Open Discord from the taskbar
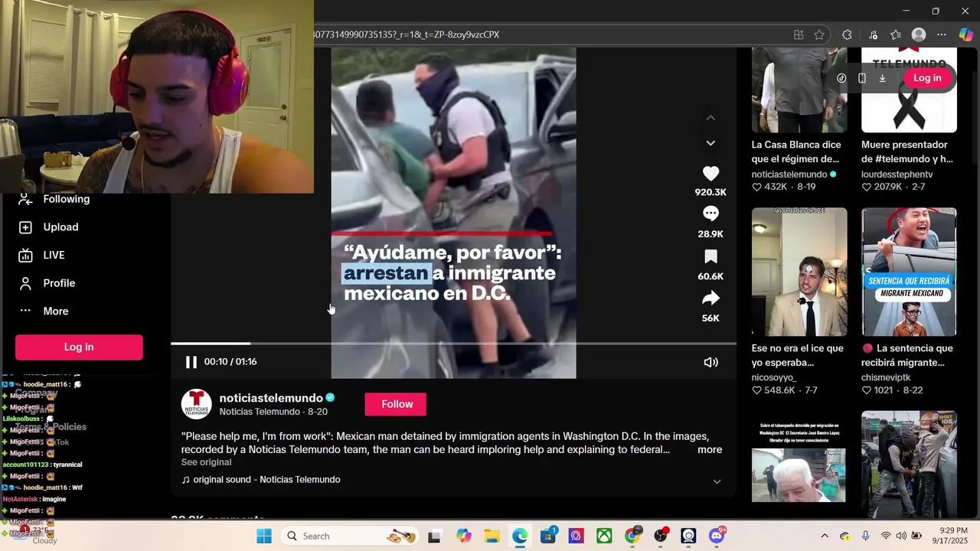 point(717,536)
